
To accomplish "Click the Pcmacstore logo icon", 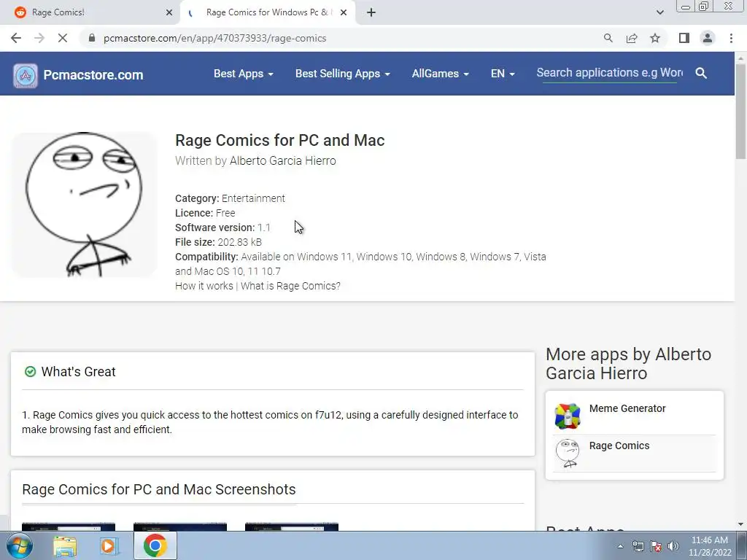I will coord(26,75).
